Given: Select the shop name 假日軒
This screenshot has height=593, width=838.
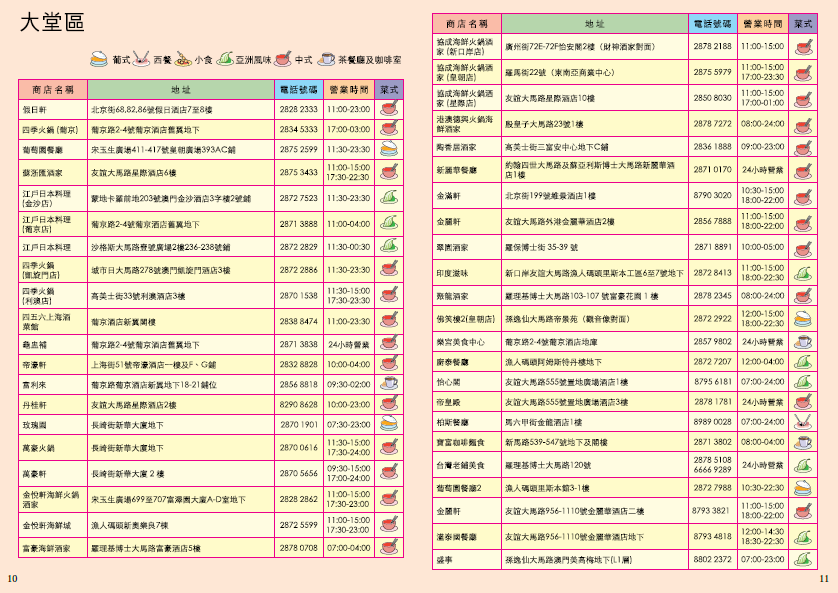Looking at the screenshot, I should coord(35,110).
